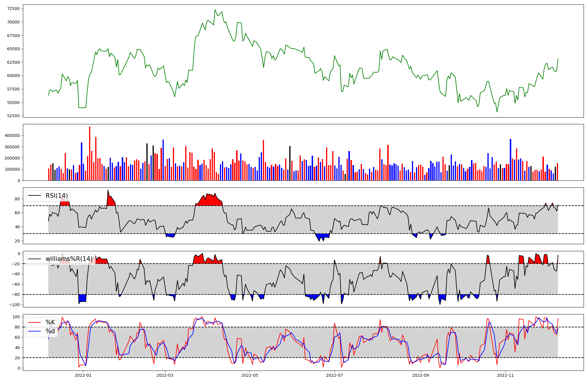The height and width of the screenshot is (382, 588).
Task: Click the 52500 price axis tick label
Action: (13, 116)
